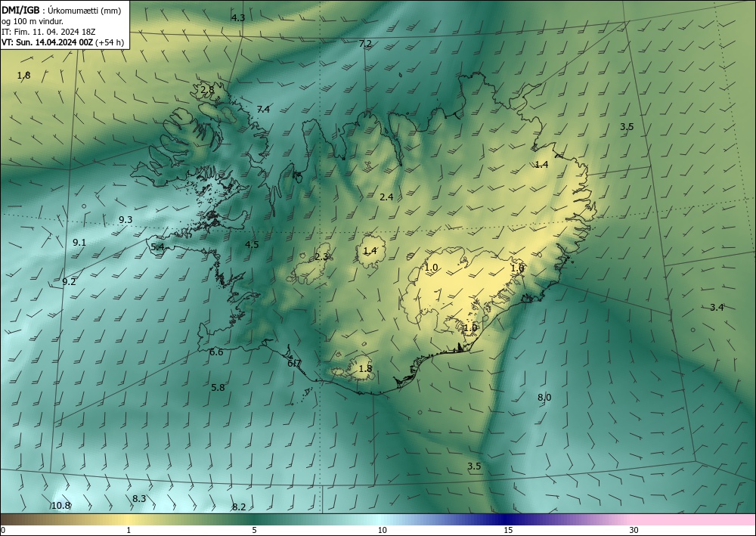
Task: Click the '5' label on the color scale
Action: point(254,530)
